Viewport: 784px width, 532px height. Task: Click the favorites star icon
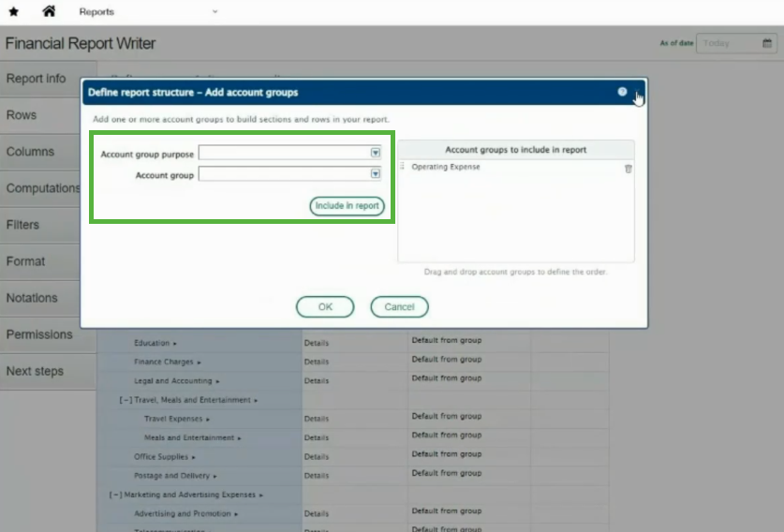coord(14,11)
